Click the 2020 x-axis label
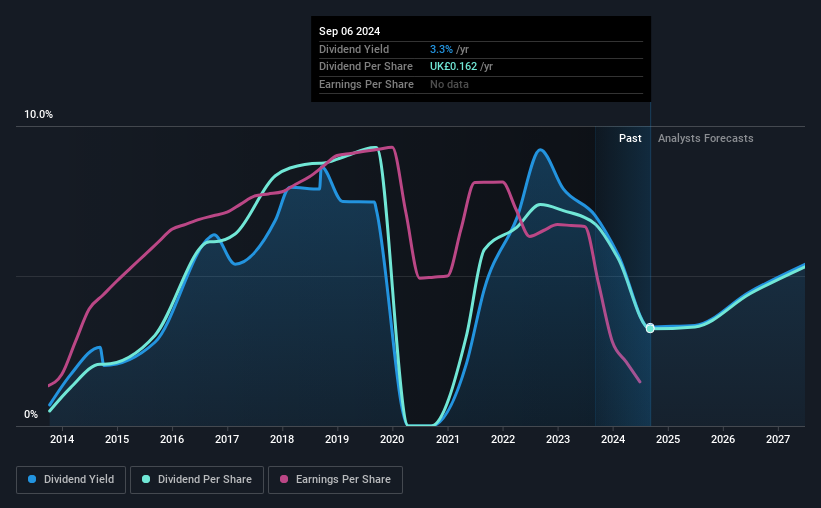 [392, 439]
